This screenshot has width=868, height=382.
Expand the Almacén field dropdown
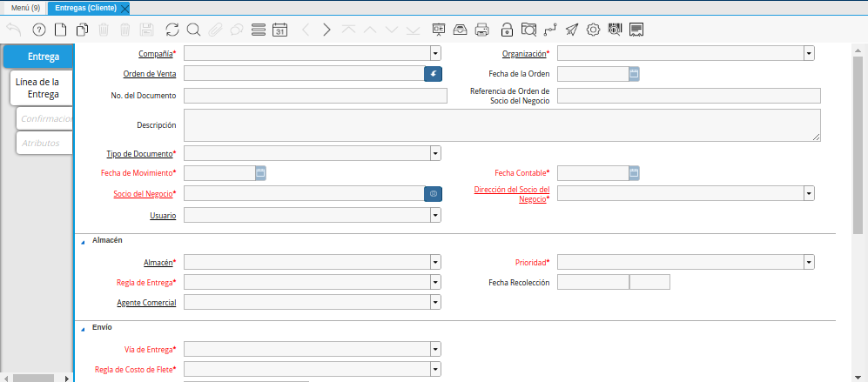(x=436, y=262)
